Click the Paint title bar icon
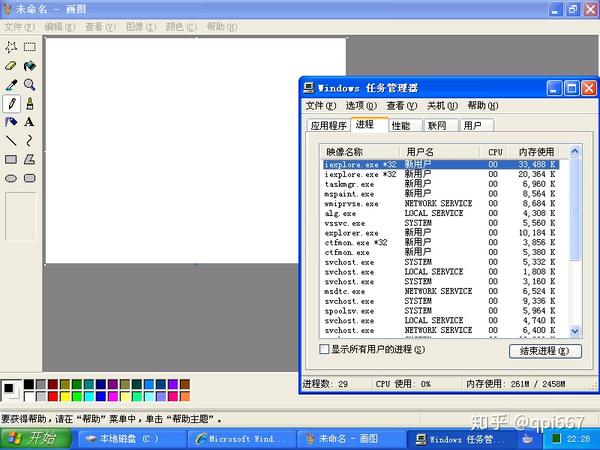Screen dimensions: 600x450 (7, 9)
